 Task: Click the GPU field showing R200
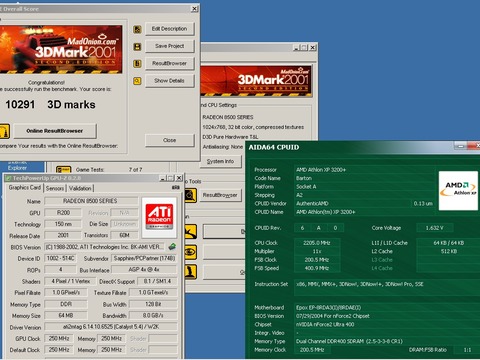coord(63,213)
